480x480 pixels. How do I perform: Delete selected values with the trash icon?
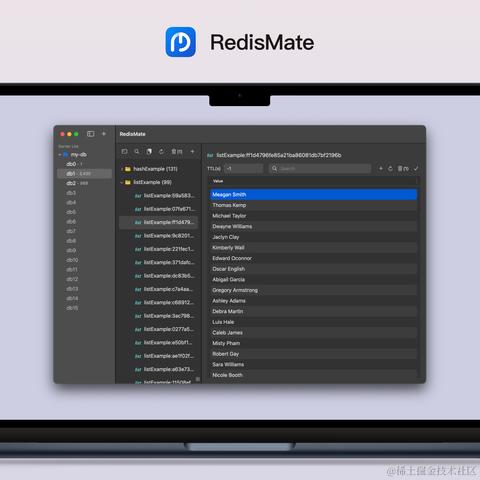[403, 168]
